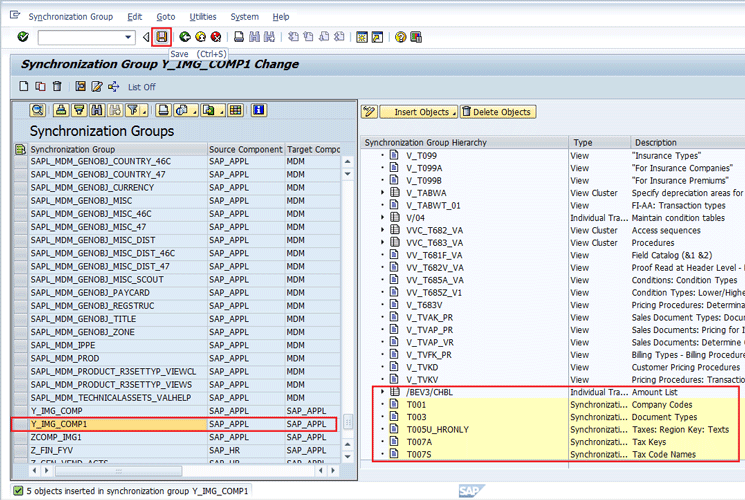Click the blue Information icon in list toolbar
This screenshot has width=745, height=500.
click(258, 110)
